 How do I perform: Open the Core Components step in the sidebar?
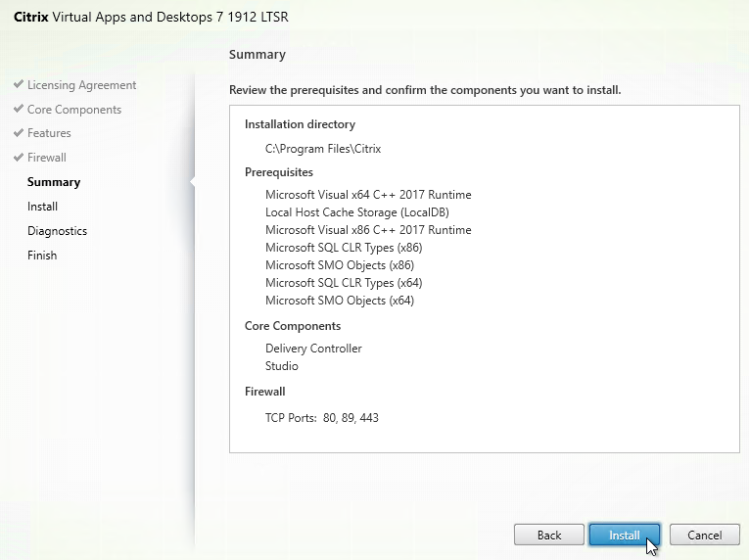(x=74, y=110)
